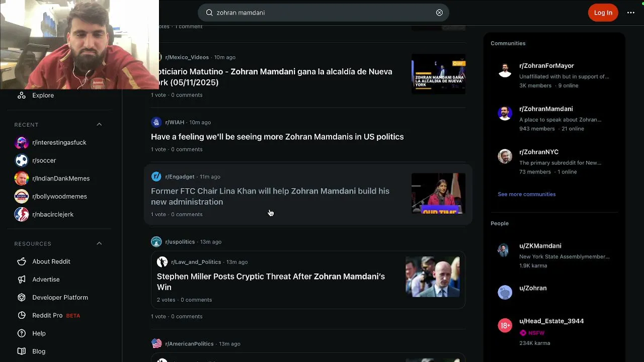This screenshot has width=644, height=362.
Task: Click the Stephen Miller post thumbnail
Action: pyautogui.click(x=433, y=277)
